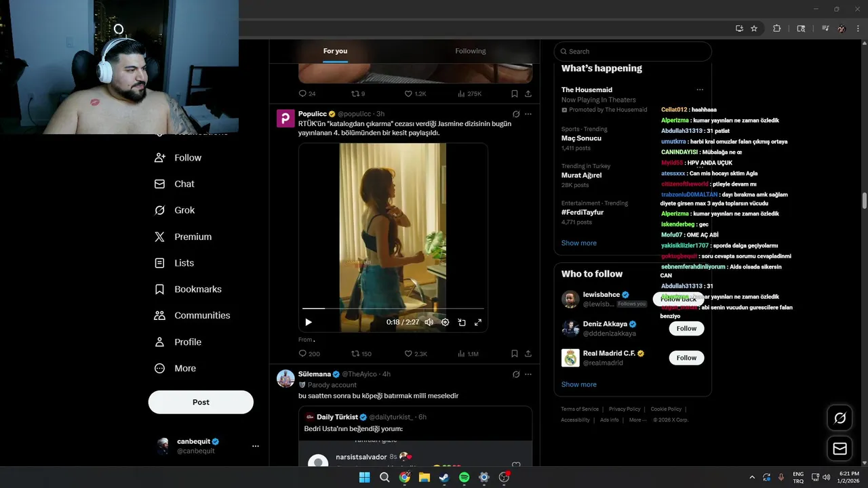Follow Real Madrid C.F.

[686, 358]
